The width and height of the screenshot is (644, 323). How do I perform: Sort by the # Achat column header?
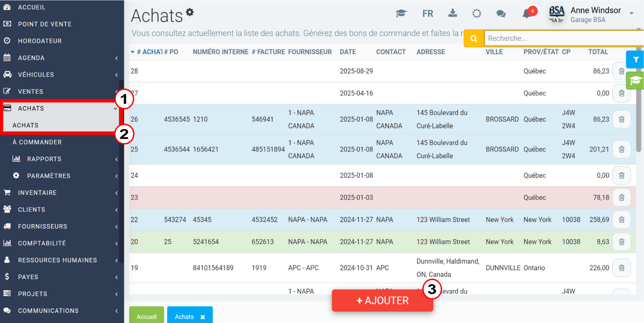tap(149, 52)
